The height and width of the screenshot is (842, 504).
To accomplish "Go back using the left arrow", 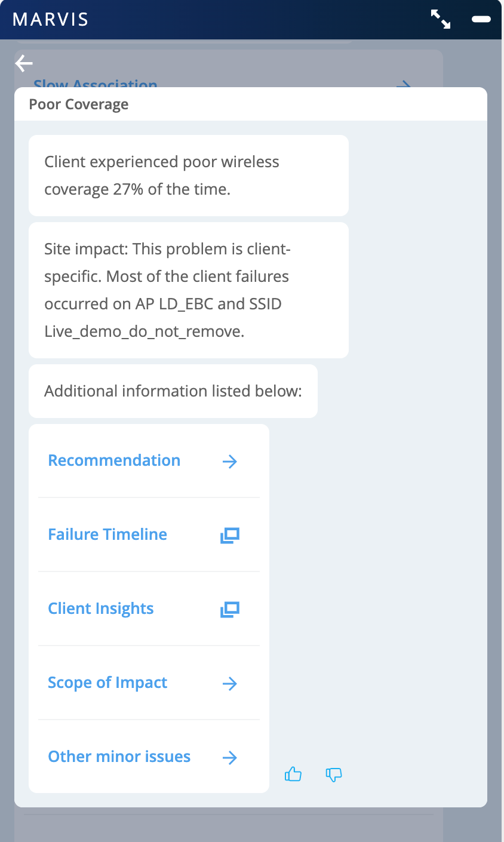I will [24, 63].
